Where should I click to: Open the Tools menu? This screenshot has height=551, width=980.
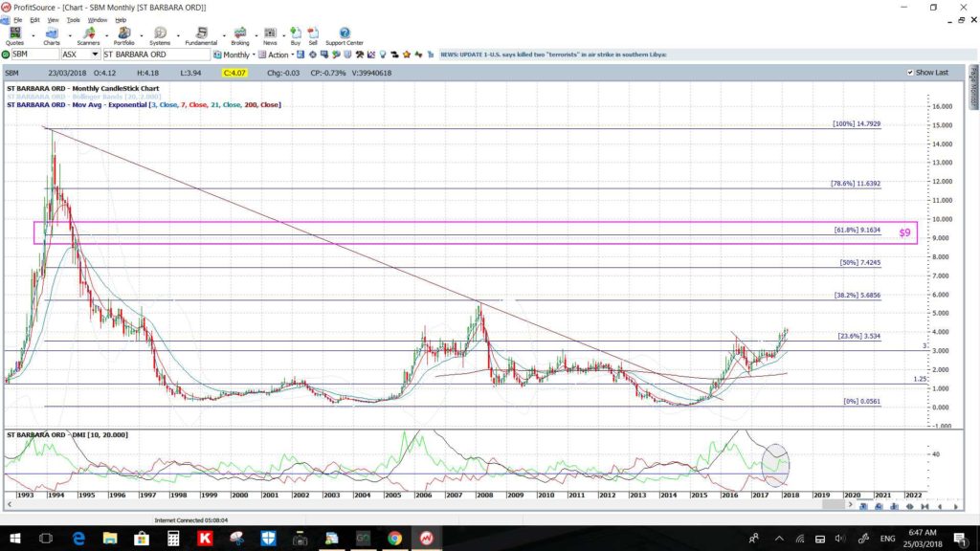click(x=73, y=20)
